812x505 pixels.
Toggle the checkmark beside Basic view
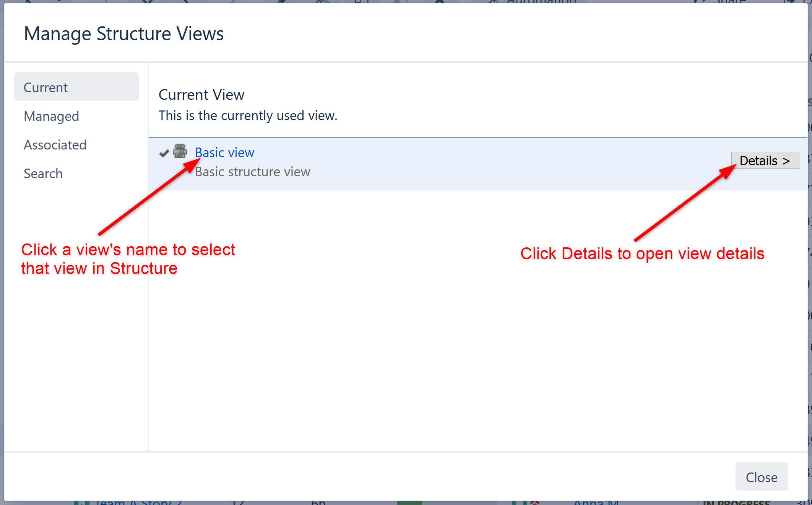[164, 153]
